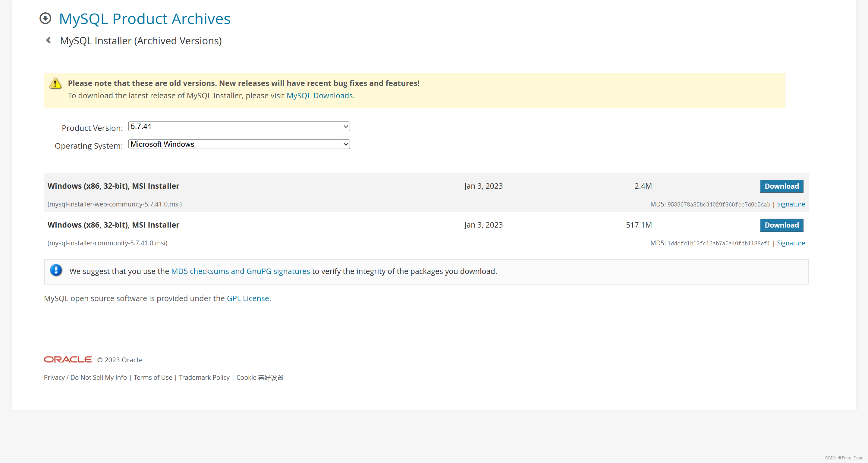Click MD5 hash 1ddcfd1b12fc12ab7a6a40fdb1188ef1
Viewport: 868px width, 463px height.
[719, 243]
